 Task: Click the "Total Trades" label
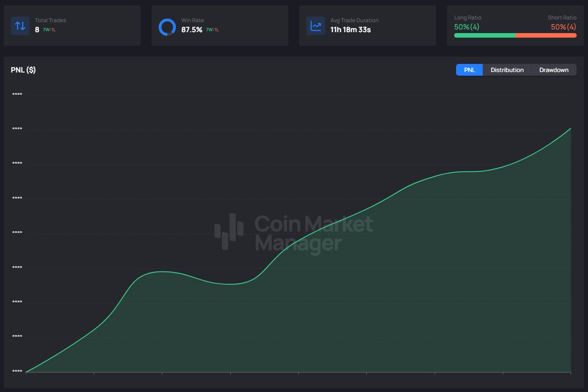click(x=50, y=20)
